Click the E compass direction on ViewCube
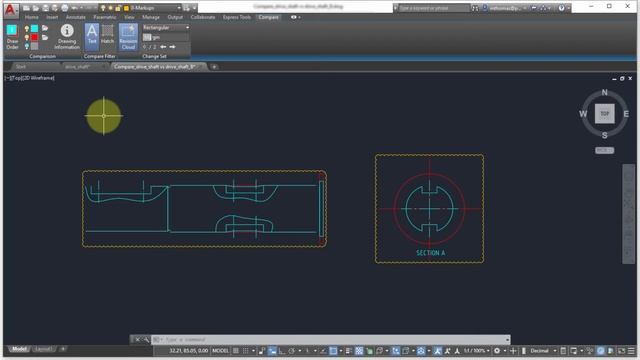 626,114
